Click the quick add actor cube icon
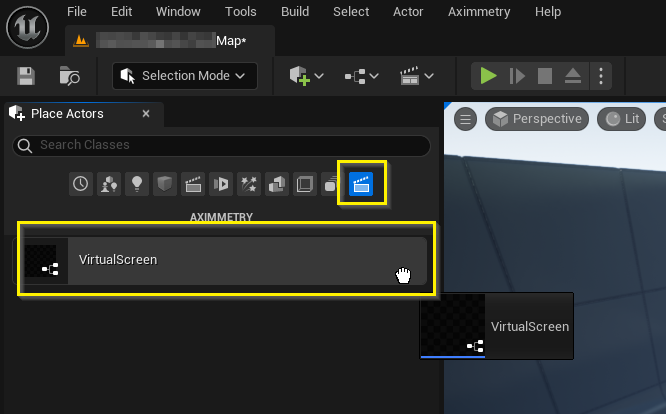 (299, 76)
